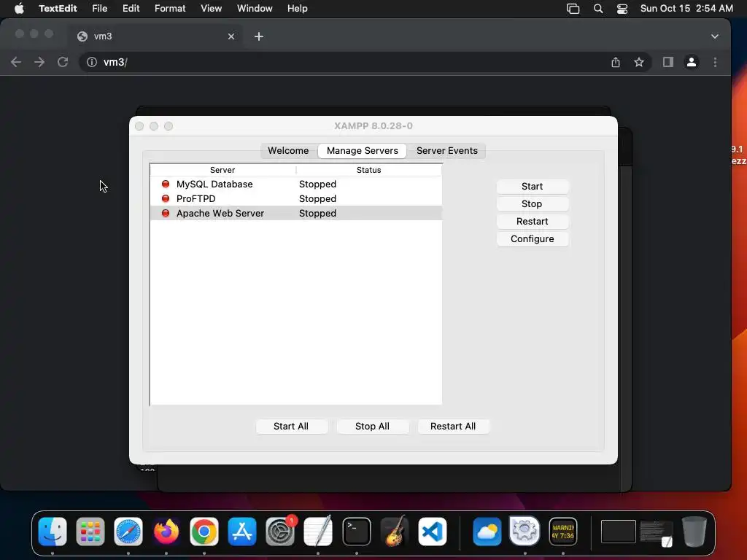
Task: Click the Chrome forward arrow
Action: point(39,62)
